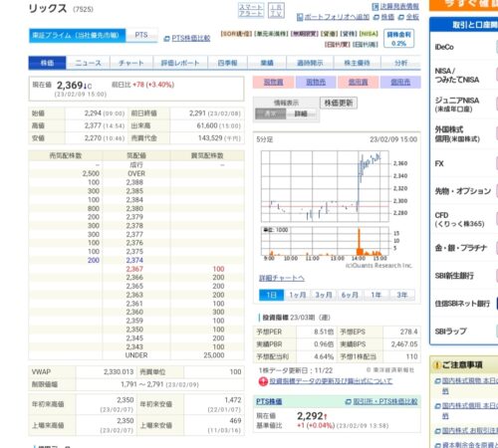Open the 分析 tab
498x448 pixels.
pyautogui.click(x=401, y=63)
